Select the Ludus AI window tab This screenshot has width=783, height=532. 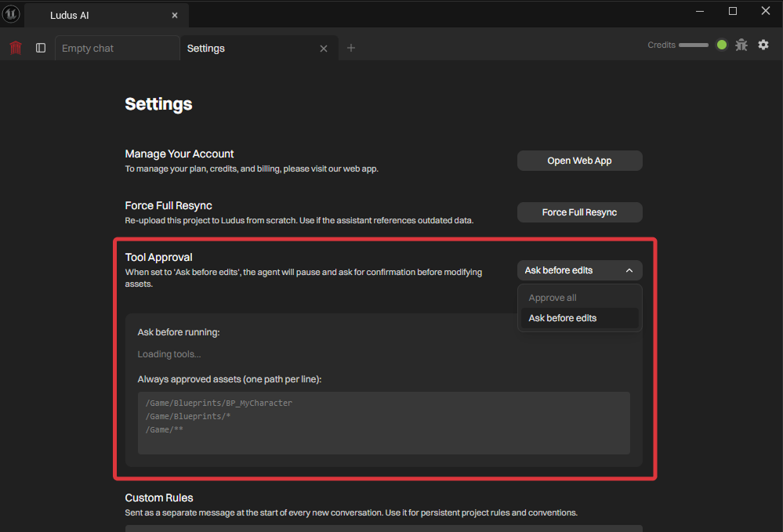pos(107,16)
